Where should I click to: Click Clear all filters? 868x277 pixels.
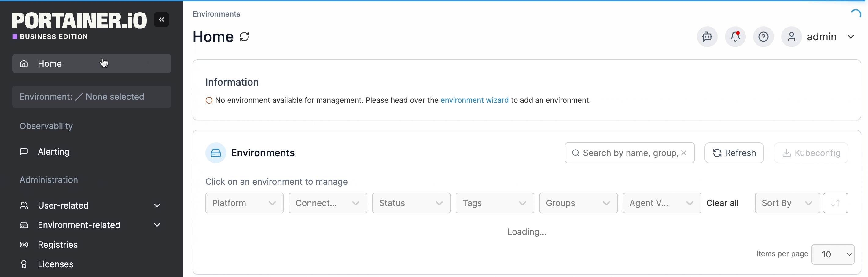[722, 203]
